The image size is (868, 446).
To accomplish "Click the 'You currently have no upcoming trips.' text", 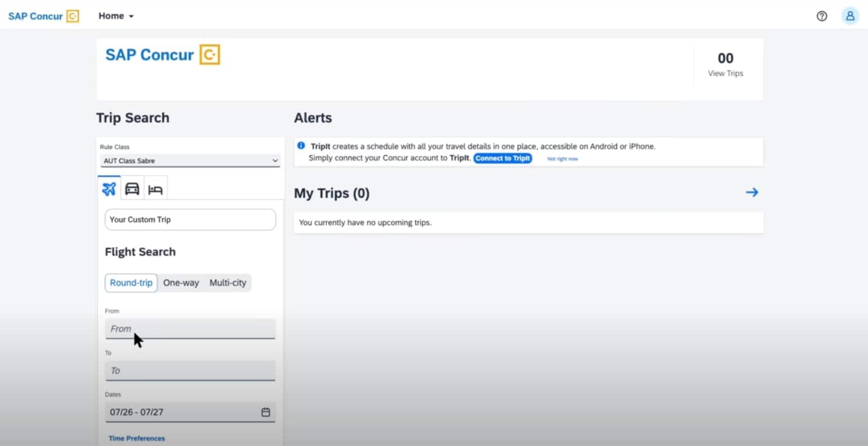I will tap(365, 222).
